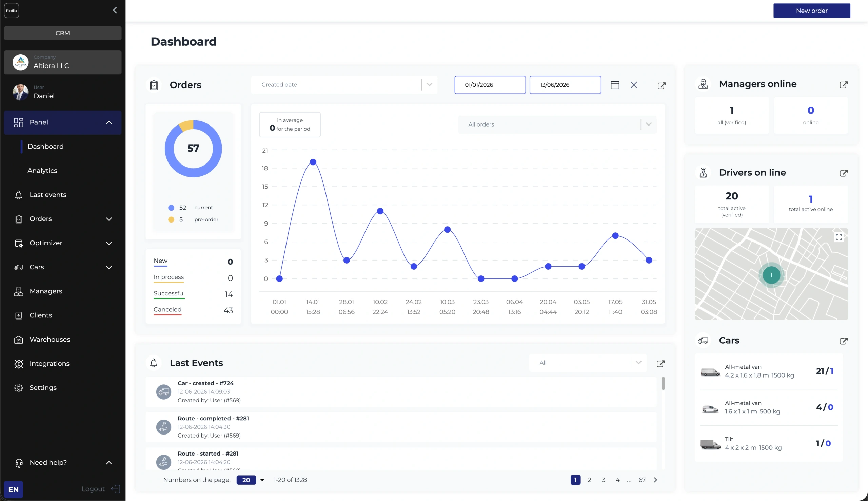Click the CRM button
Screen dimensions: 868x501
(63, 33)
